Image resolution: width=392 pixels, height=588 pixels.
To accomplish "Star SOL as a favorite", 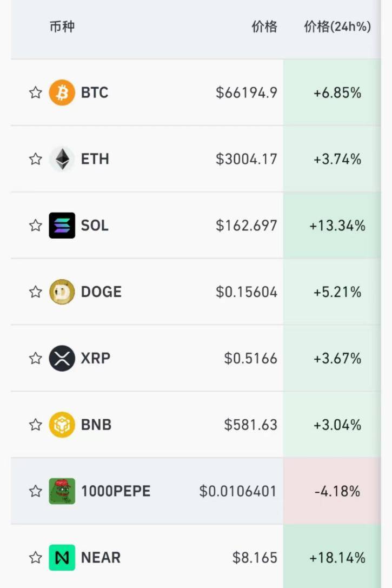I will (x=36, y=226).
